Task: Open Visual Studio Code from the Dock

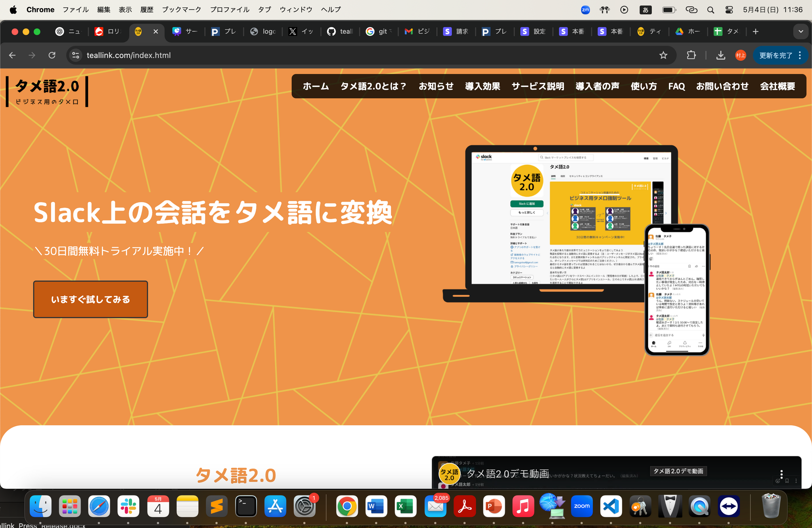Action: (611, 506)
